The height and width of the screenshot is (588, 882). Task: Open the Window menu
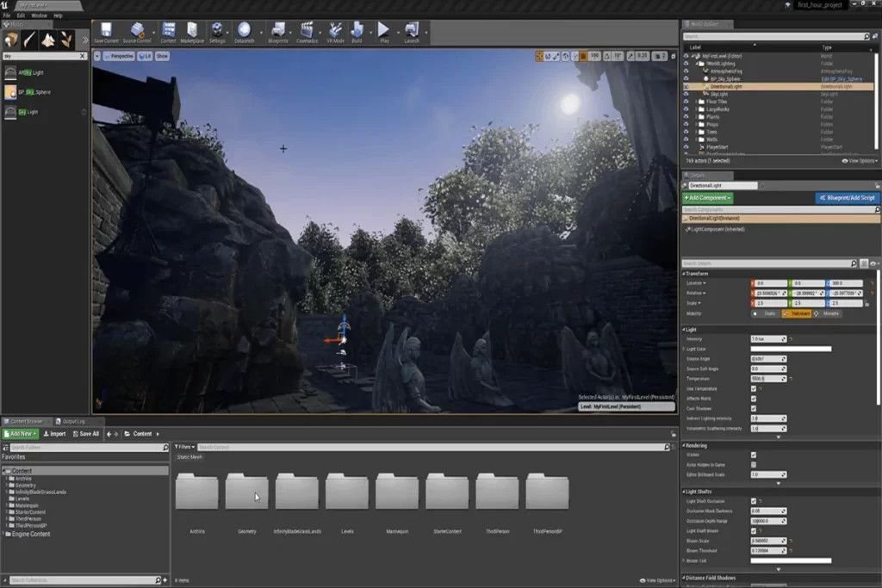click(x=39, y=15)
